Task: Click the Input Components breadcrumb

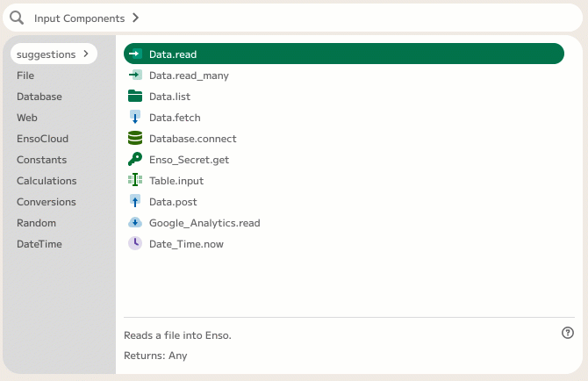Action: click(79, 18)
